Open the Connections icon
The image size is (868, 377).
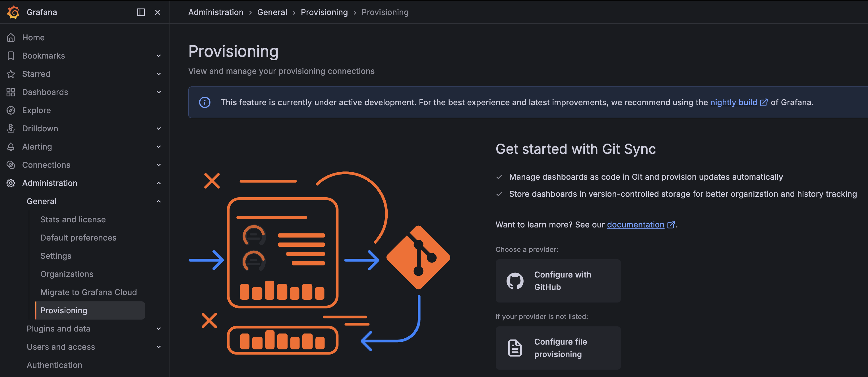pos(11,165)
